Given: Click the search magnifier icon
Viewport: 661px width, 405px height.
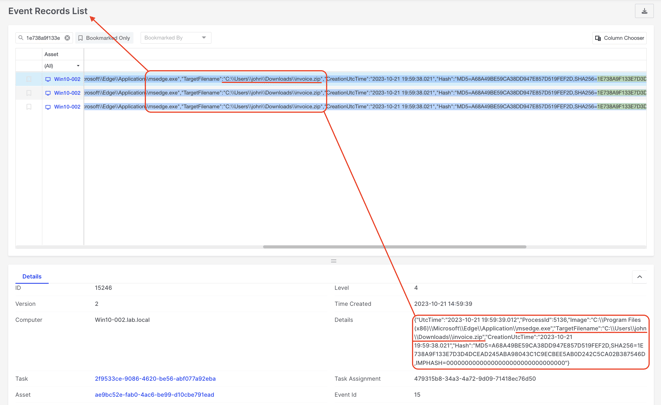Looking at the screenshot, I should pos(21,38).
